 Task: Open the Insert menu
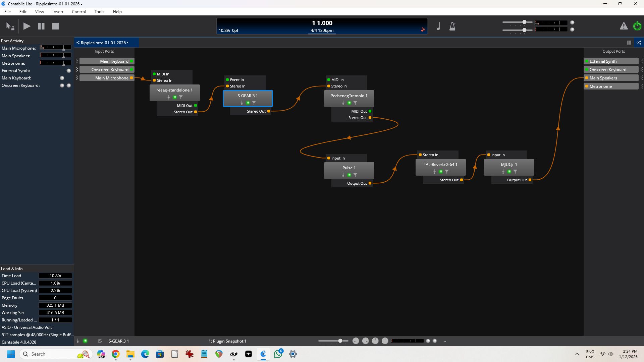(58, 11)
